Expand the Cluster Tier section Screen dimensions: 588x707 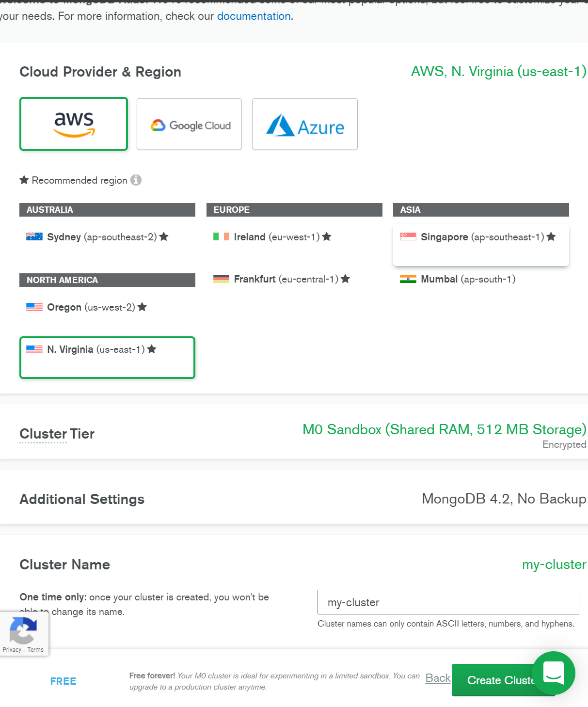click(x=57, y=434)
